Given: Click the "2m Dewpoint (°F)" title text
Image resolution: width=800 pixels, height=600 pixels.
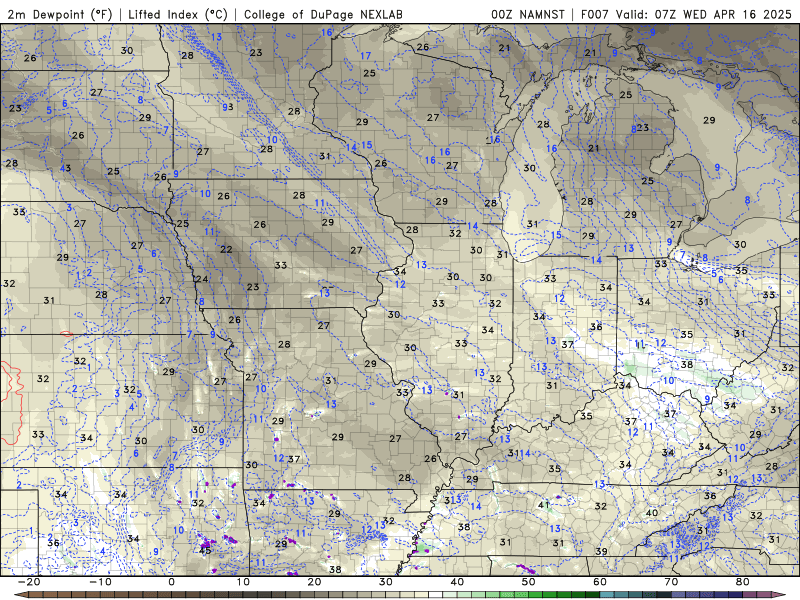Looking at the screenshot, I should tap(60, 14).
